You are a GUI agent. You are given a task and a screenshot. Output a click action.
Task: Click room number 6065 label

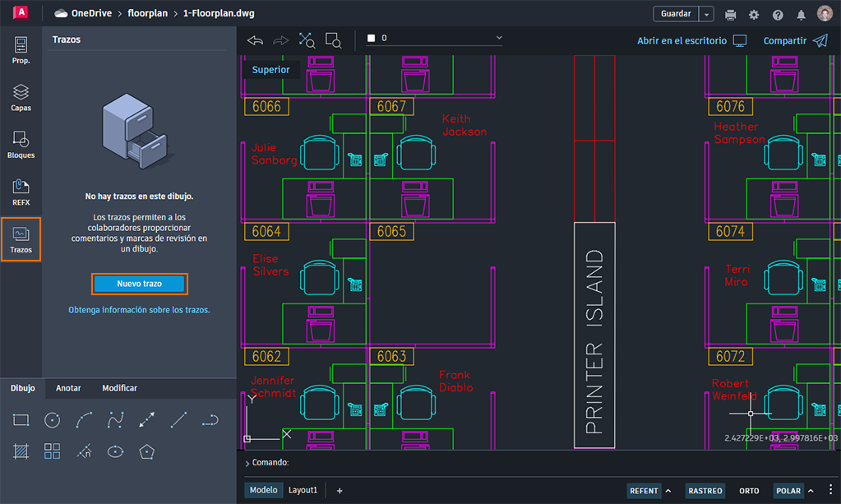point(391,232)
